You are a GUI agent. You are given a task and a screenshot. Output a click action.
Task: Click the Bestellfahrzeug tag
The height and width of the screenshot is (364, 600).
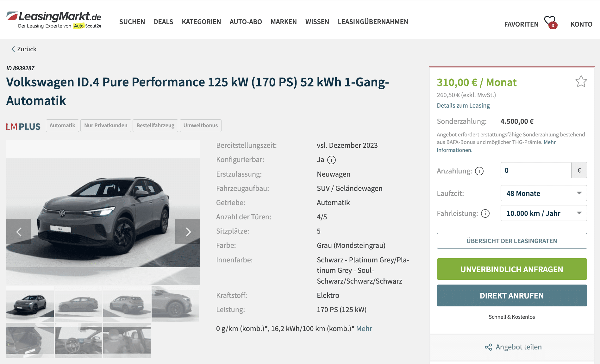pos(155,125)
